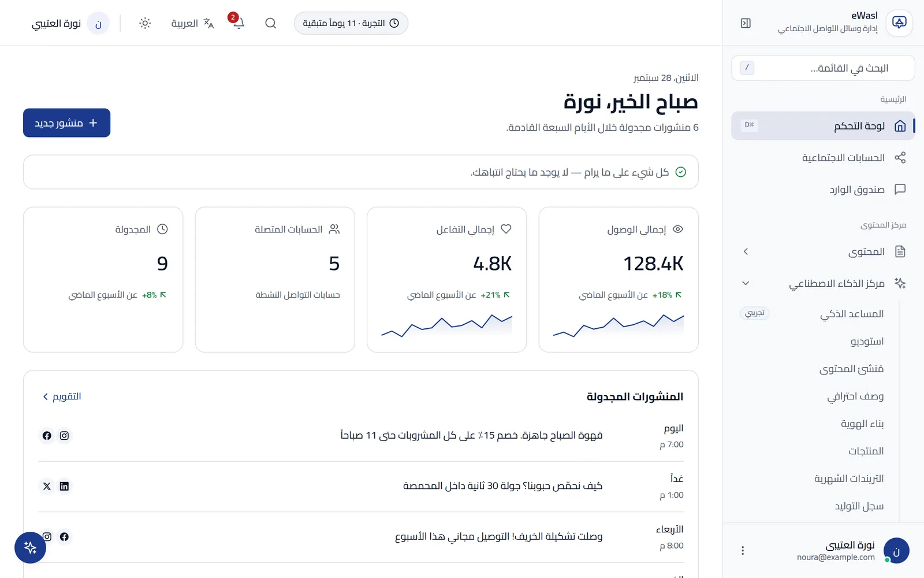Click X icon on كيف نحمّص حبوبنا post
The image size is (924, 578).
[x=47, y=487]
